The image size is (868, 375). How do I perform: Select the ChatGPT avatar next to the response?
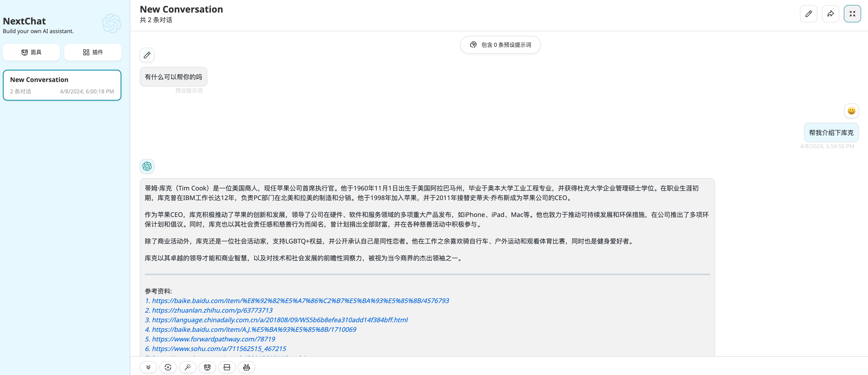point(147,166)
